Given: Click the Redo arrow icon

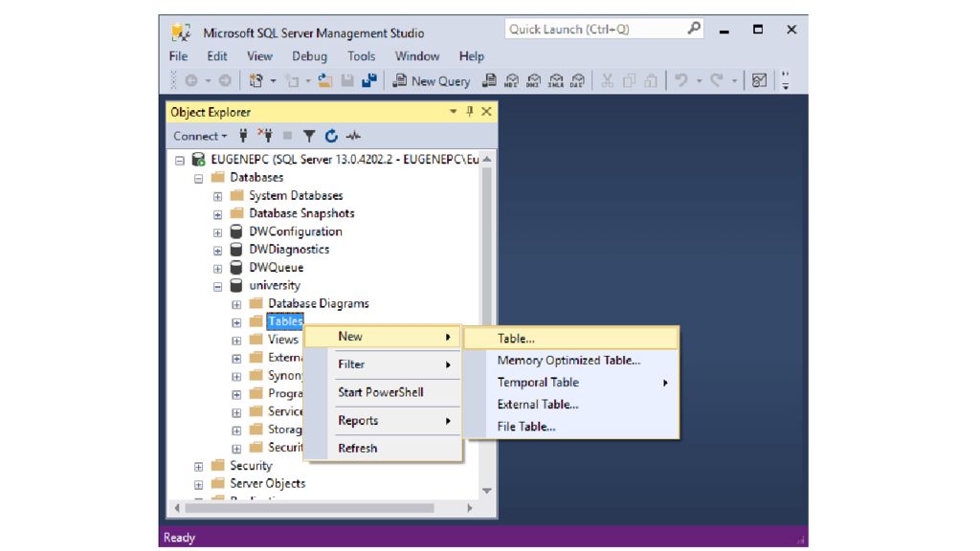Looking at the screenshot, I should pos(717,80).
